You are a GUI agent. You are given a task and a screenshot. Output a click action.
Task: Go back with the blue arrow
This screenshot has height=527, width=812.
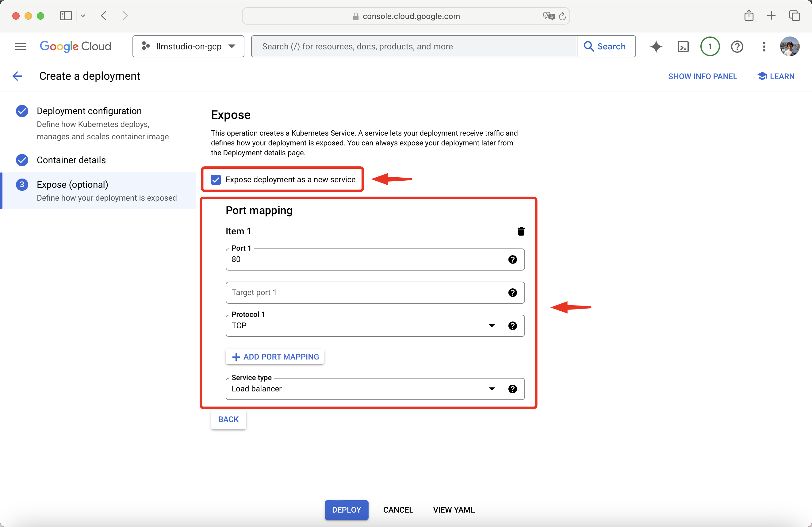coord(17,76)
